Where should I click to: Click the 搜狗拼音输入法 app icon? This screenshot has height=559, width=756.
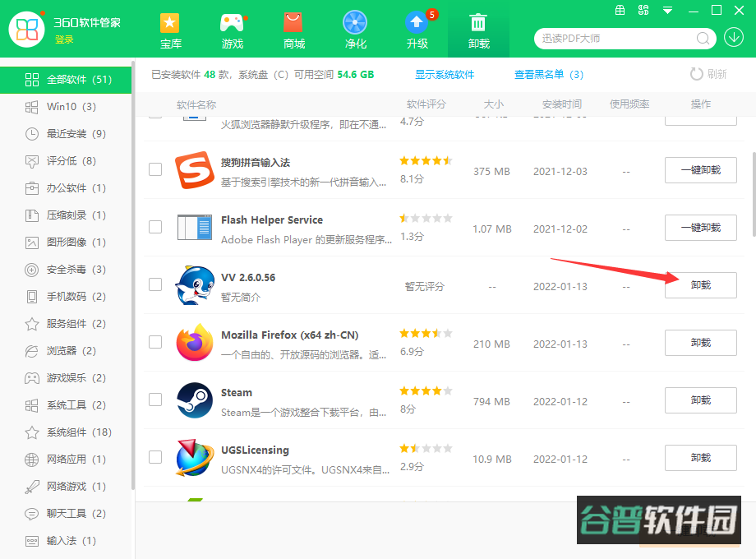tap(194, 170)
